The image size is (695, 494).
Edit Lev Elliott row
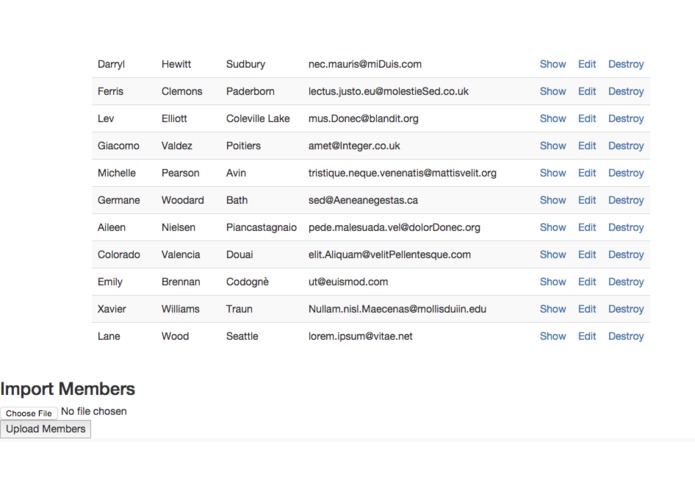[587, 119]
